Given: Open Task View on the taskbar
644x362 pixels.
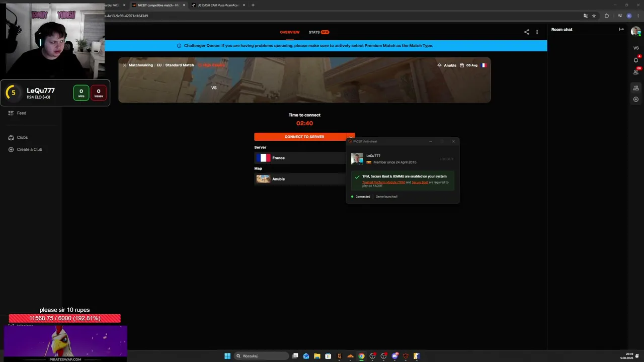Looking at the screenshot, I should click(295, 356).
